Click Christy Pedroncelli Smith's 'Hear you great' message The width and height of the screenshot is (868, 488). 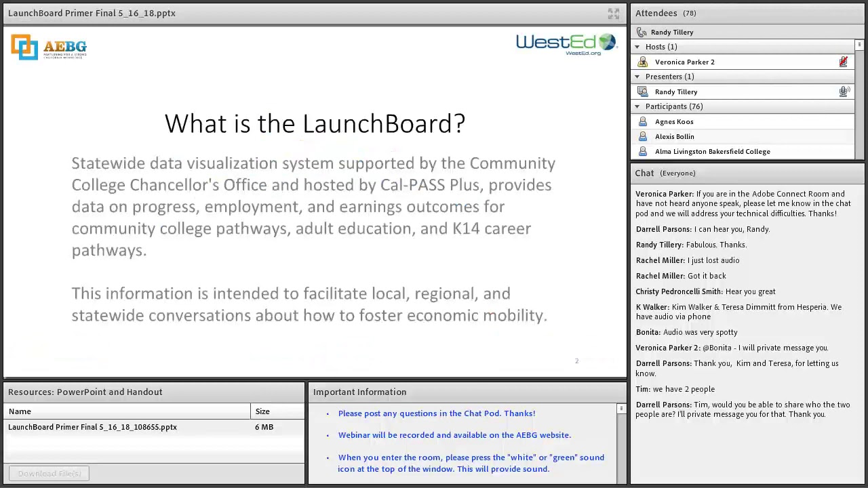click(x=705, y=291)
